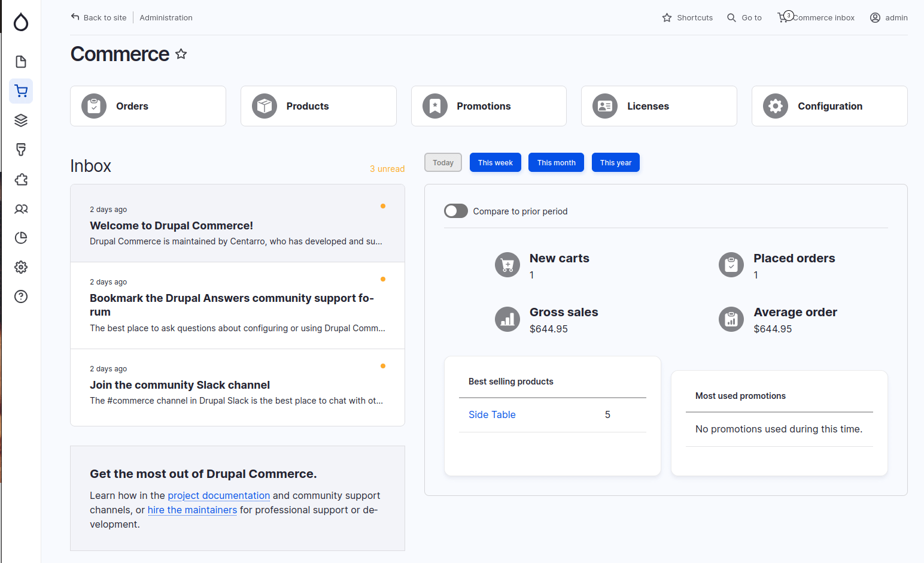The width and height of the screenshot is (924, 563).
Task: Click the Promotions bookmark star icon
Action: point(435,106)
